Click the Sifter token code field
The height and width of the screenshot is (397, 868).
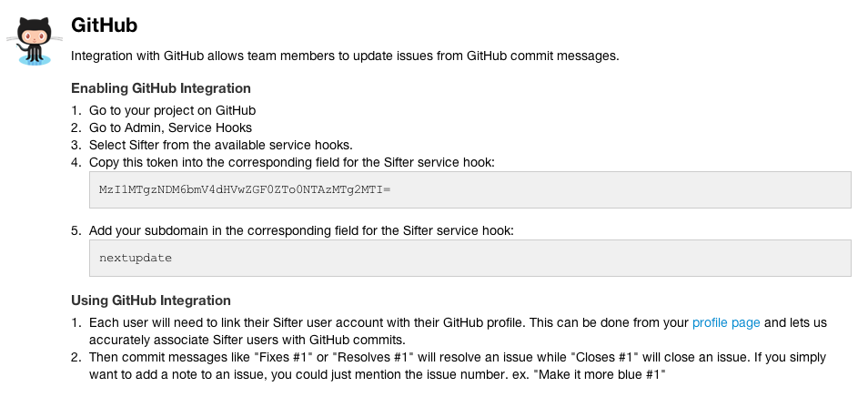tap(470, 190)
